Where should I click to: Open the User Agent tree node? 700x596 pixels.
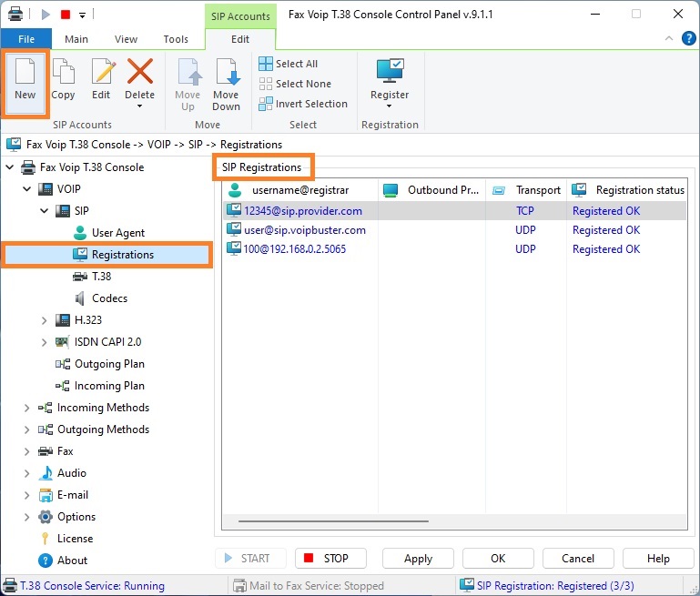109,233
